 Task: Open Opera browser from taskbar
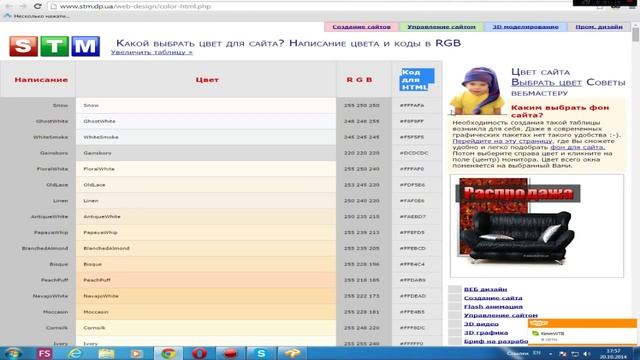(199, 353)
